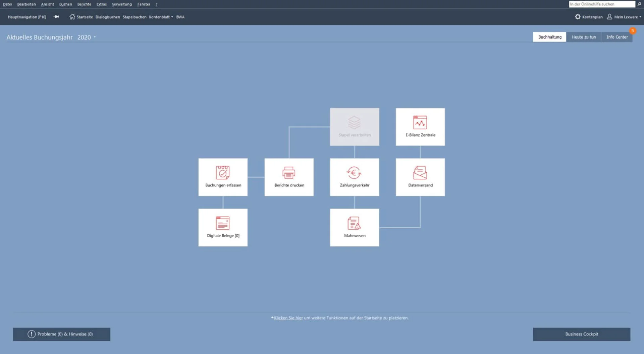Open the E-Bilanz Zentrale chart icon
644x354 pixels.
pyautogui.click(x=420, y=122)
